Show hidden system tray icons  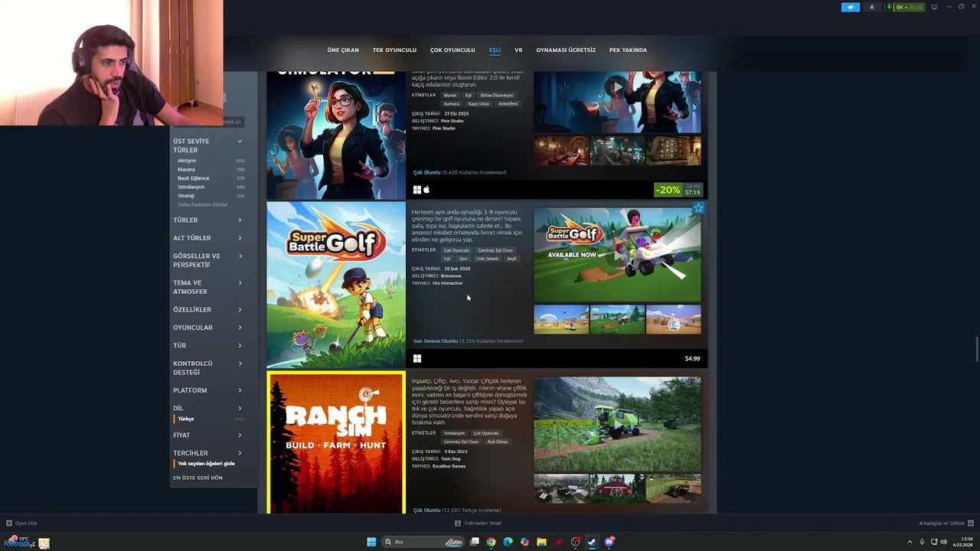pos(910,542)
